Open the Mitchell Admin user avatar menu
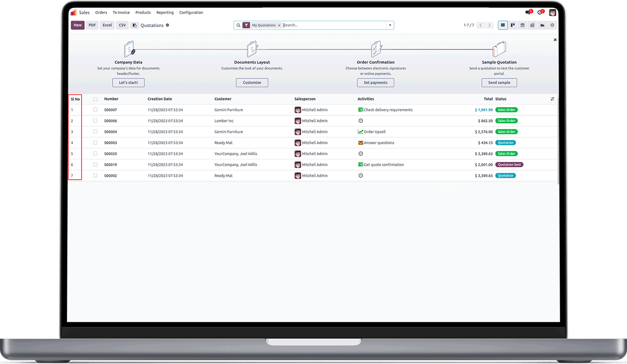The image size is (627, 364). (553, 13)
